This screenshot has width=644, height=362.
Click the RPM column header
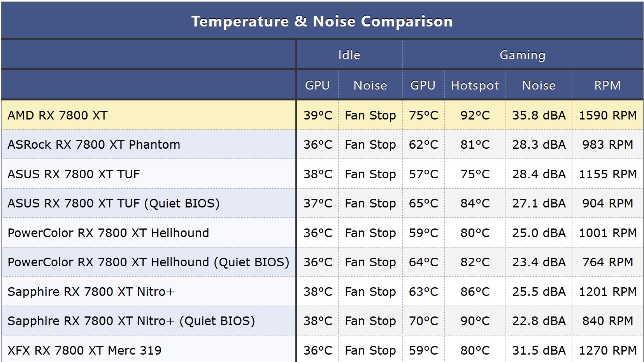tap(607, 85)
